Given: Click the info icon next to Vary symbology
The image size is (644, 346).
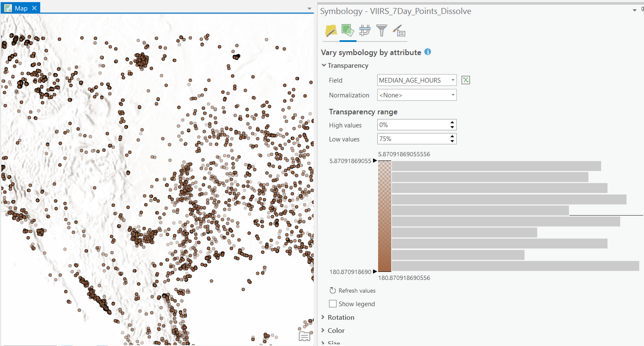Looking at the screenshot, I should pos(428,52).
